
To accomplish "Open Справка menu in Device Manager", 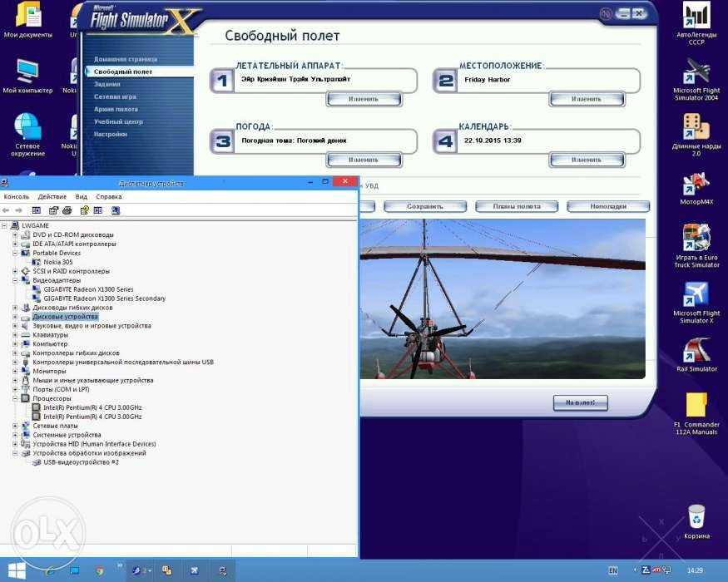I will (109, 197).
